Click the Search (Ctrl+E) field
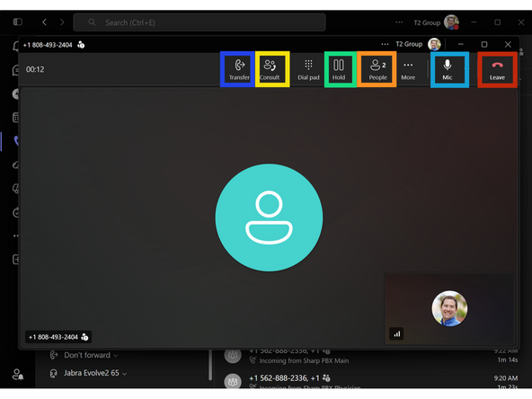The image size is (532, 399). [199, 22]
